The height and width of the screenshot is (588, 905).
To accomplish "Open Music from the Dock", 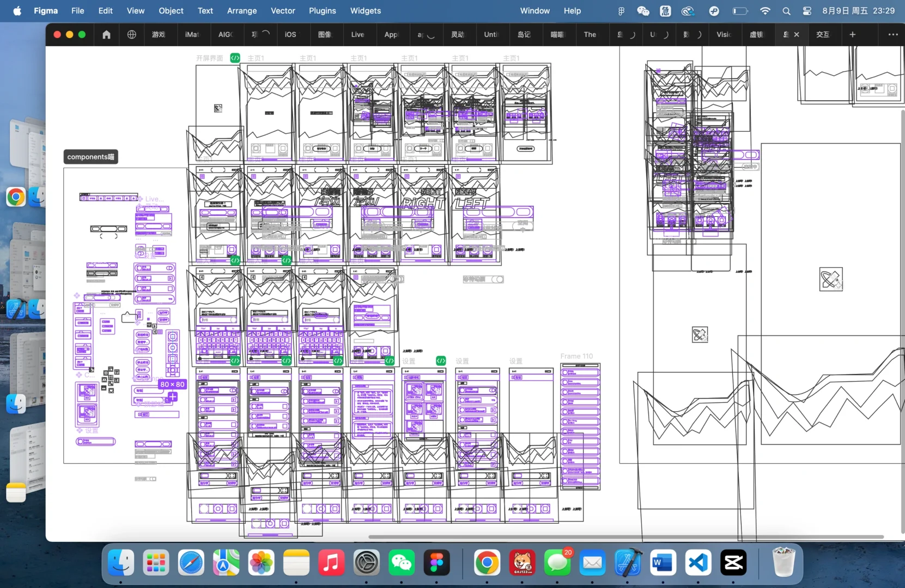I will coord(331,563).
